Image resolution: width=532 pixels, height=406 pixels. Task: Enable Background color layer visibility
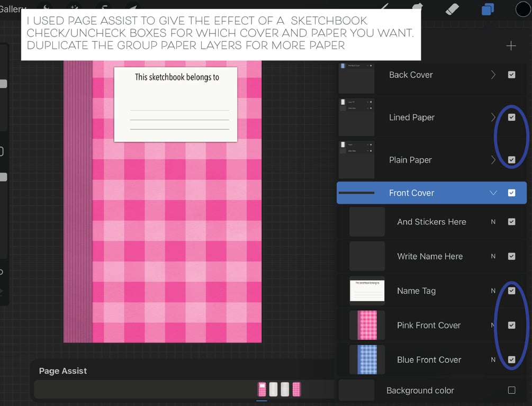pyautogui.click(x=511, y=390)
